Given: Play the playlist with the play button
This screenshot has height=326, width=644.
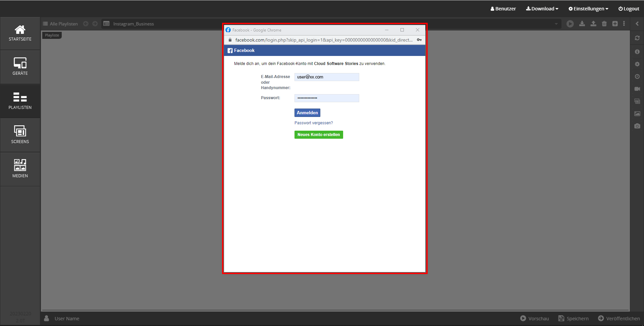Looking at the screenshot, I should [570, 24].
